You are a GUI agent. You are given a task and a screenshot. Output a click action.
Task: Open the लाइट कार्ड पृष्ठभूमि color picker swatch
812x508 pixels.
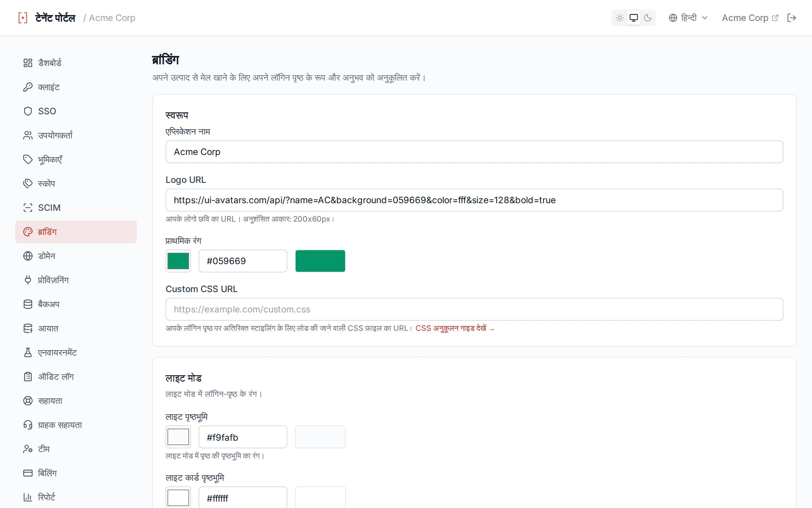click(178, 498)
